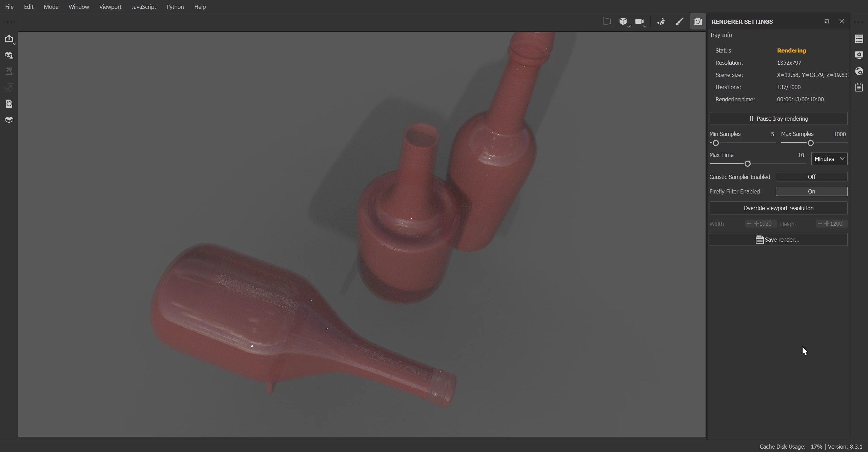Pause Iray rendering
Image resolution: width=868 pixels, height=452 pixels.
pyautogui.click(x=778, y=119)
